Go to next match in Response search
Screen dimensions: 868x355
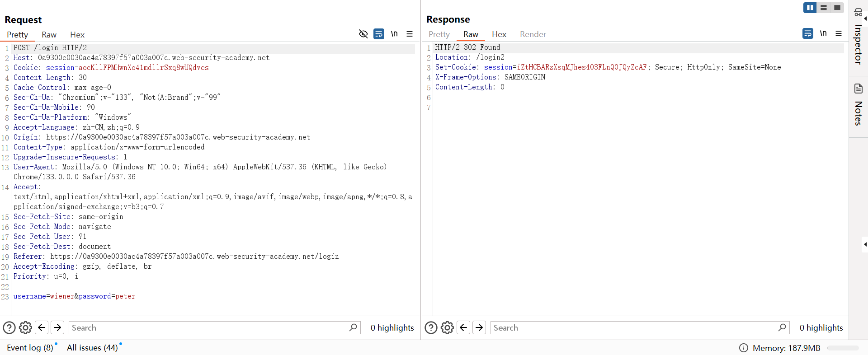[480, 327]
